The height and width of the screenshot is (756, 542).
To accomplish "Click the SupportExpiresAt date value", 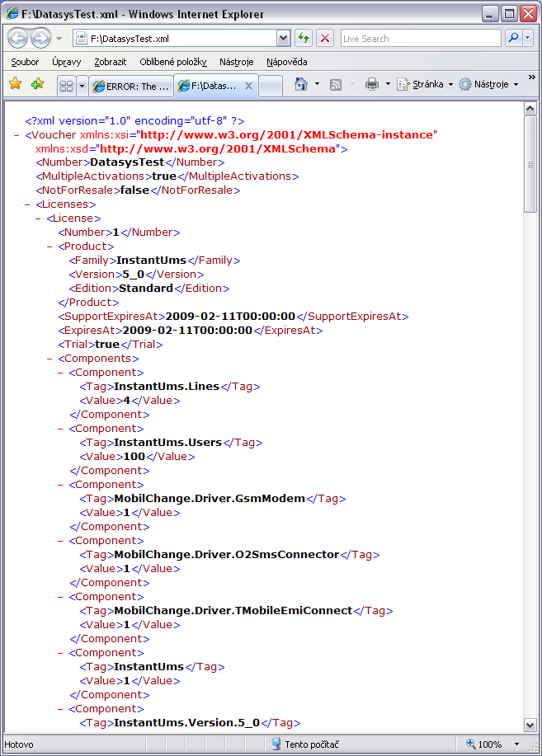I will [230, 317].
